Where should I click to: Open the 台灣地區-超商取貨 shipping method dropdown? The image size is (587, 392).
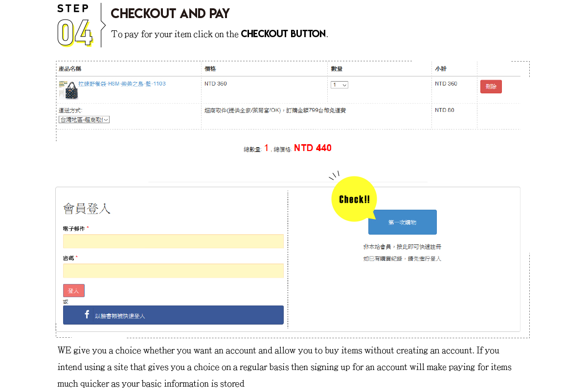coord(84,119)
